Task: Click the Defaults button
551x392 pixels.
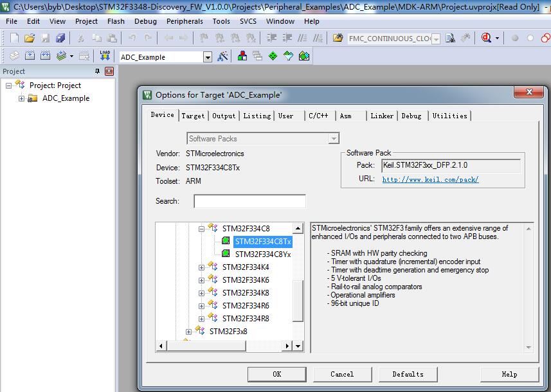Action: (408, 374)
